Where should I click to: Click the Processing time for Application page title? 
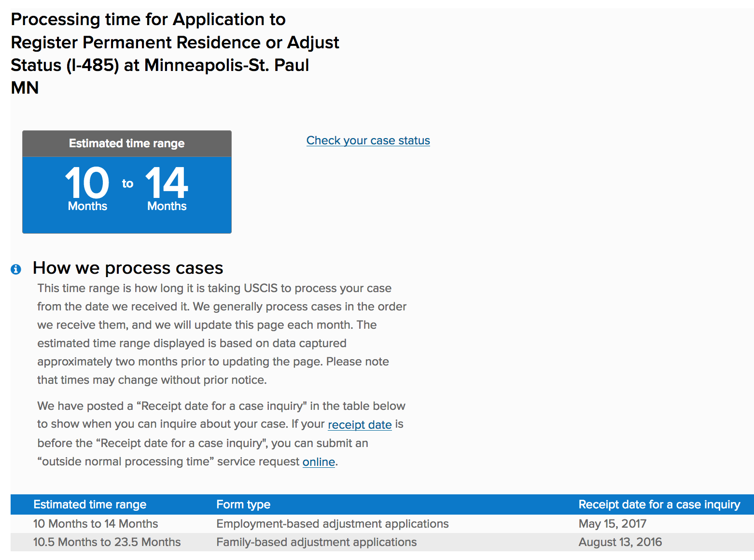[x=175, y=54]
